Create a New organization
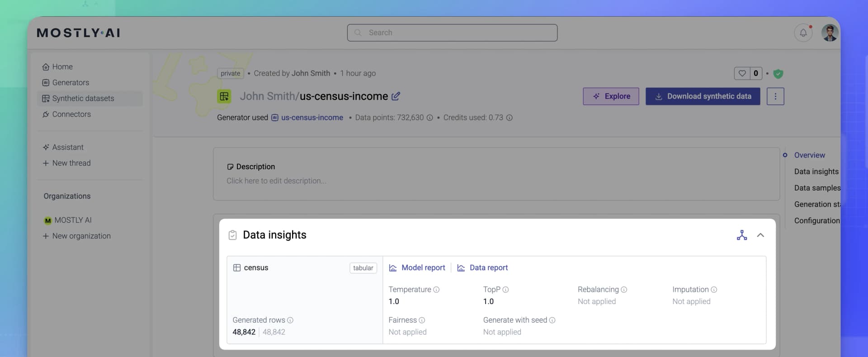The image size is (868, 357). [76, 236]
